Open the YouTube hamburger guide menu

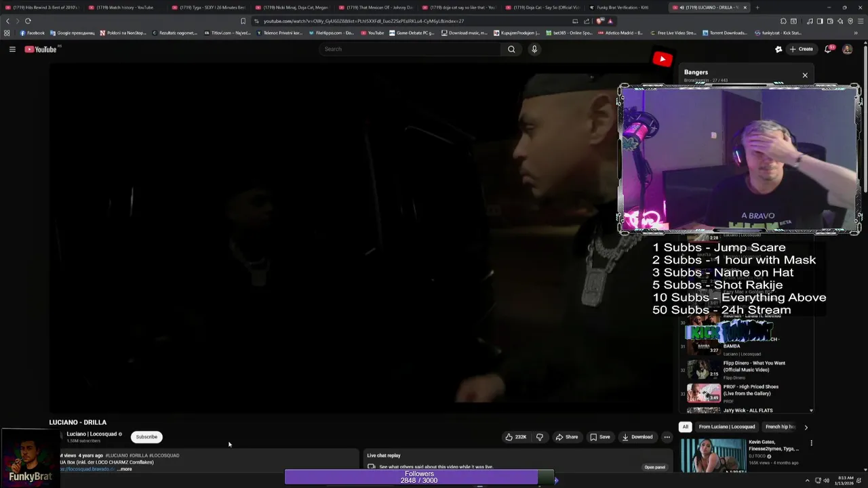pos(12,49)
